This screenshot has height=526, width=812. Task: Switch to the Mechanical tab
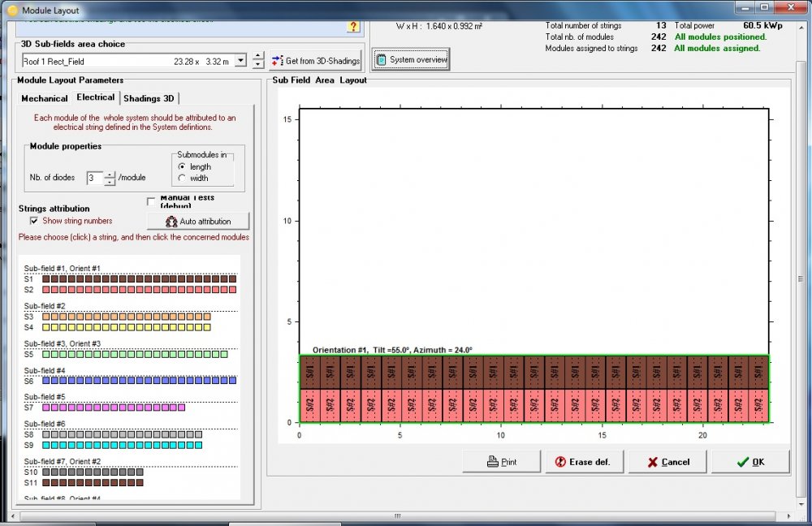tap(45, 98)
